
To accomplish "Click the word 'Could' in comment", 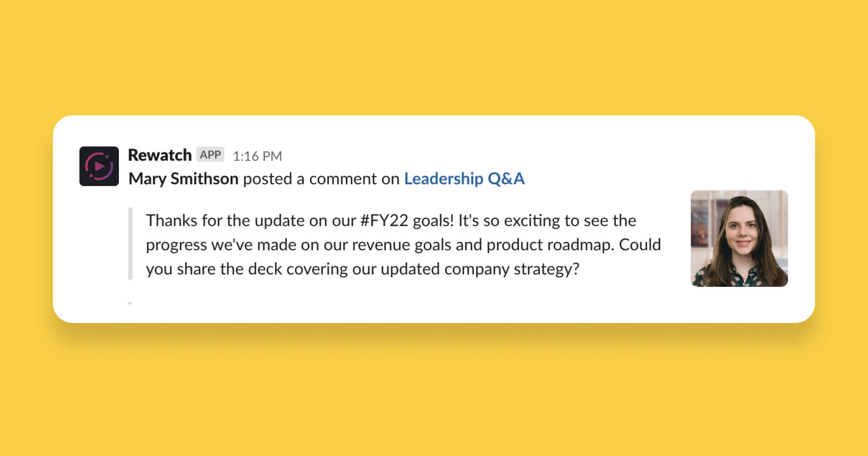I will pos(640,245).
